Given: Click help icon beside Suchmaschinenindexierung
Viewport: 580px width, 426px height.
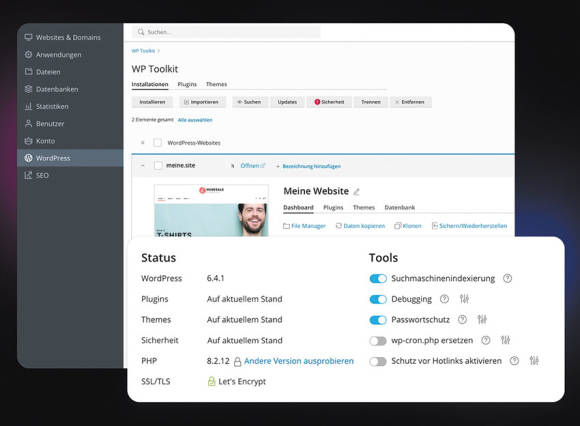Looking at the screenshot, I should point(508,278).
